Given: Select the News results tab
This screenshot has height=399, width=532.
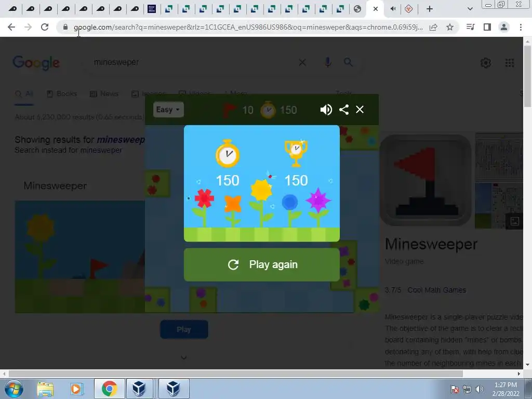Looking at the screenshot, I should (x=104, y=94).
